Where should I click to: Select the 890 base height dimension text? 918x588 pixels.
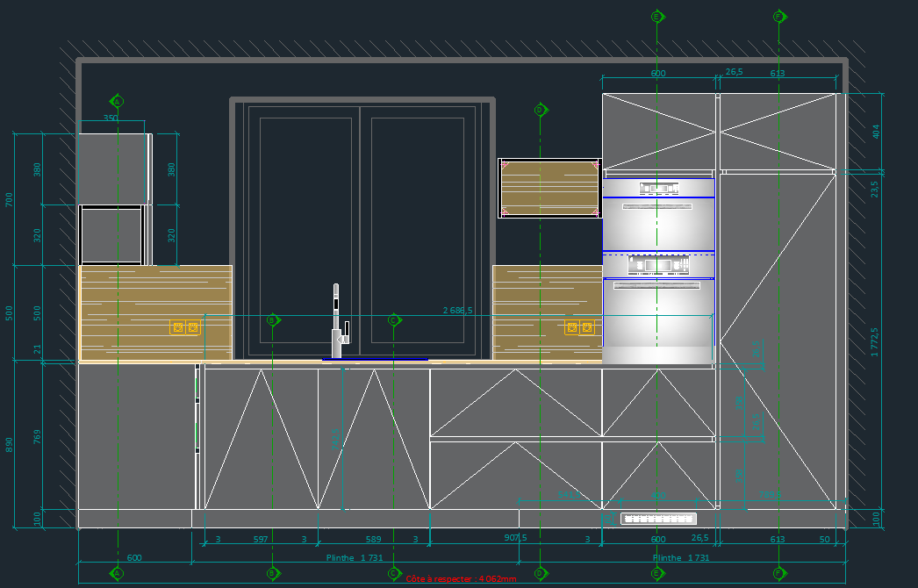(x=11, y=445)
